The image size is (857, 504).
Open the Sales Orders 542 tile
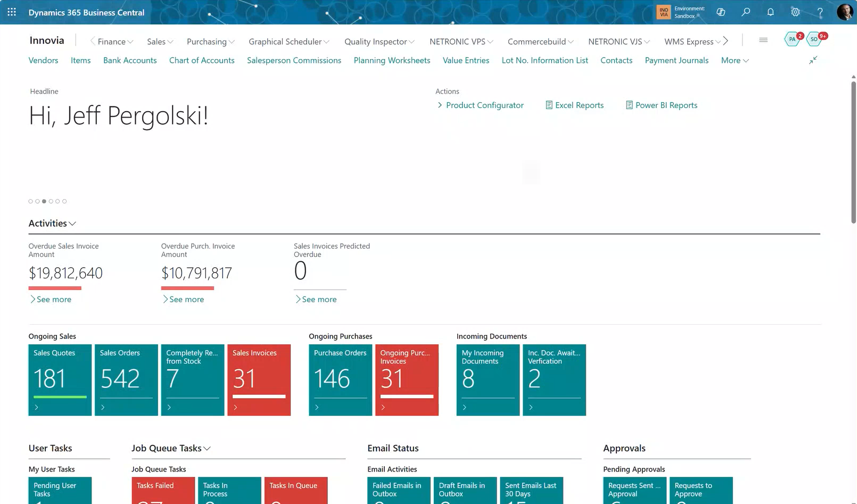coord(126,379)
